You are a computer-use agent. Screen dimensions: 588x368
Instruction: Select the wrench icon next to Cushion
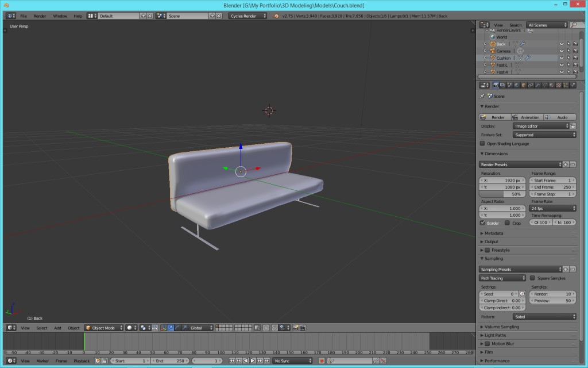[x=528, y=57]
